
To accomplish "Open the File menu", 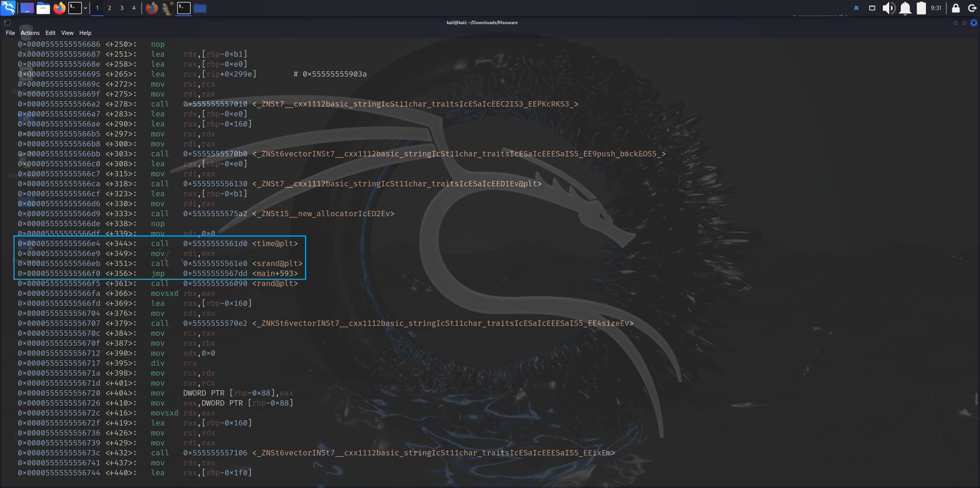I will 10,33.
